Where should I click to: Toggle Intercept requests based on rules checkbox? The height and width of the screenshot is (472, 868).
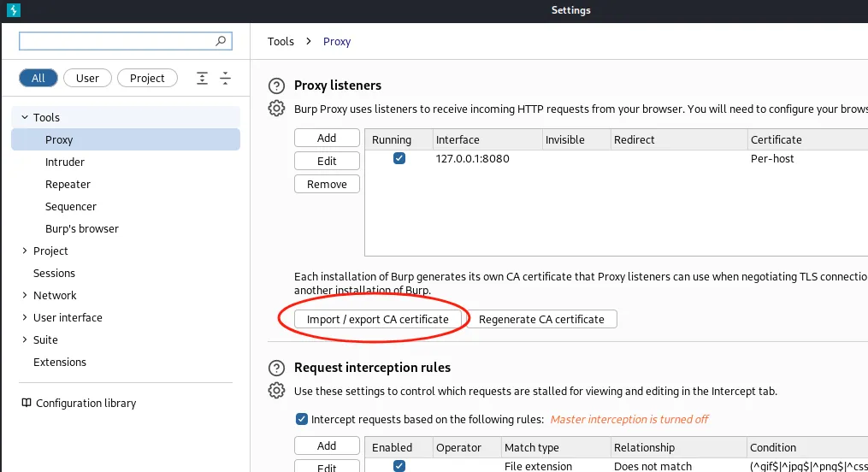pyautogui.click(x=301, y=419)
